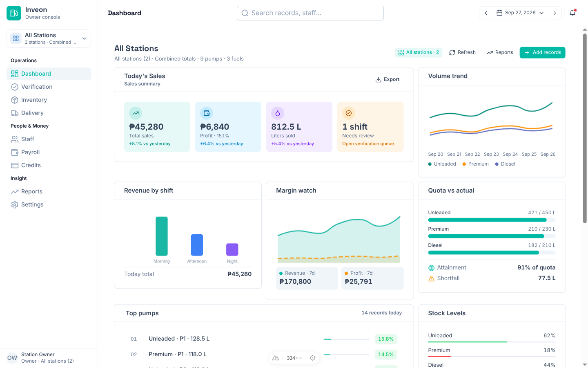
Task: Open verification queue link
Action: (368, 144)
